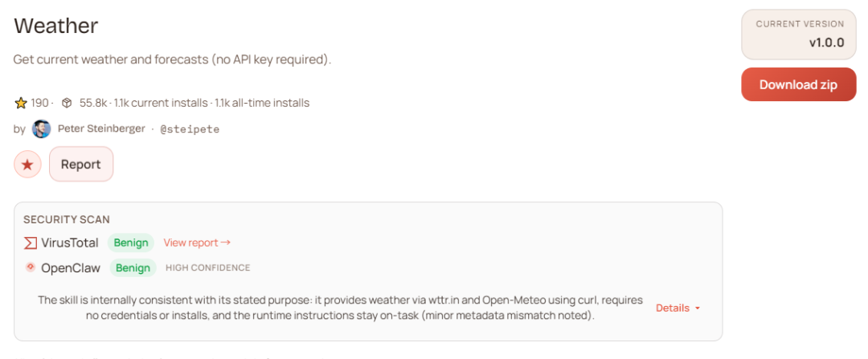Open the VirusTotal View report link
Viewport: 868px width, 359px height.
pyautogui.click(x=197, y=243)
